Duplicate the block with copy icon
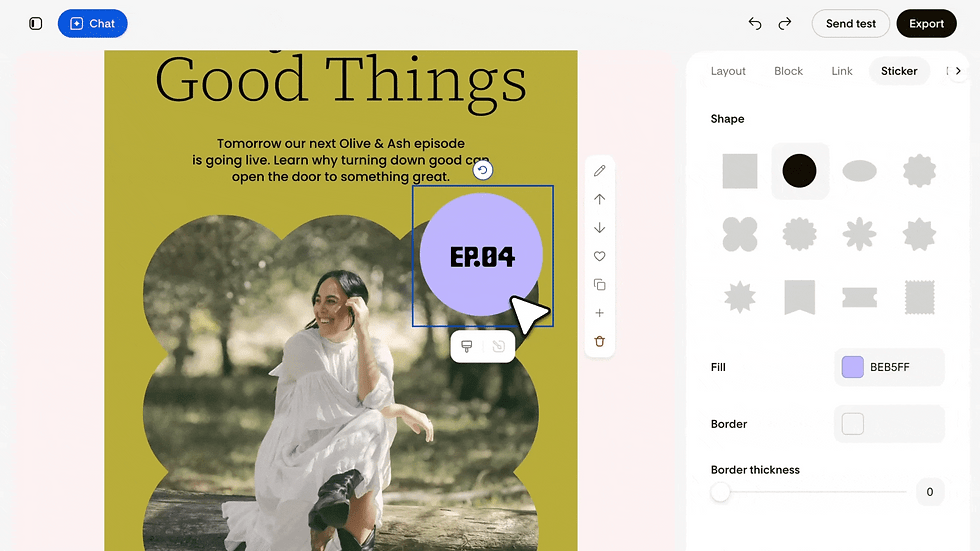This screenshot has height=551, width=980. pos(599,285)
